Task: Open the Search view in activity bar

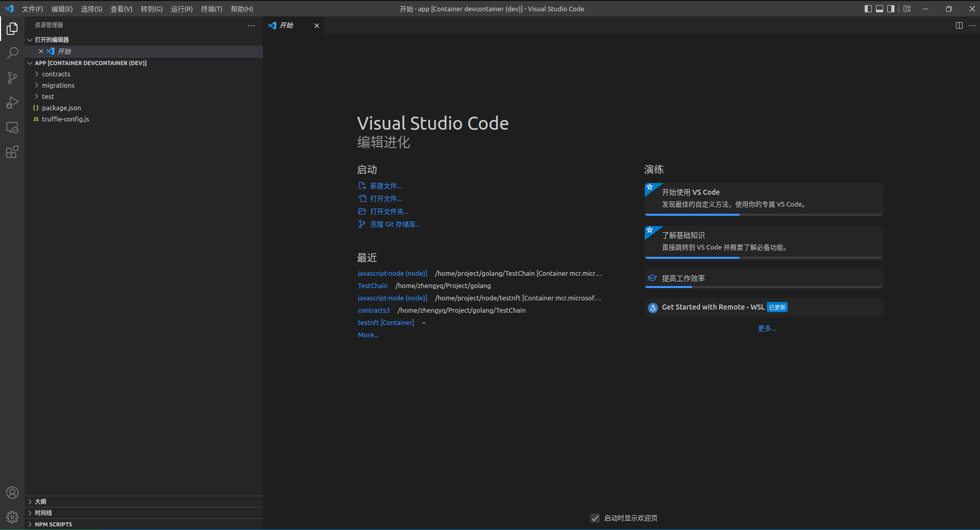Action: coord(12,53)
